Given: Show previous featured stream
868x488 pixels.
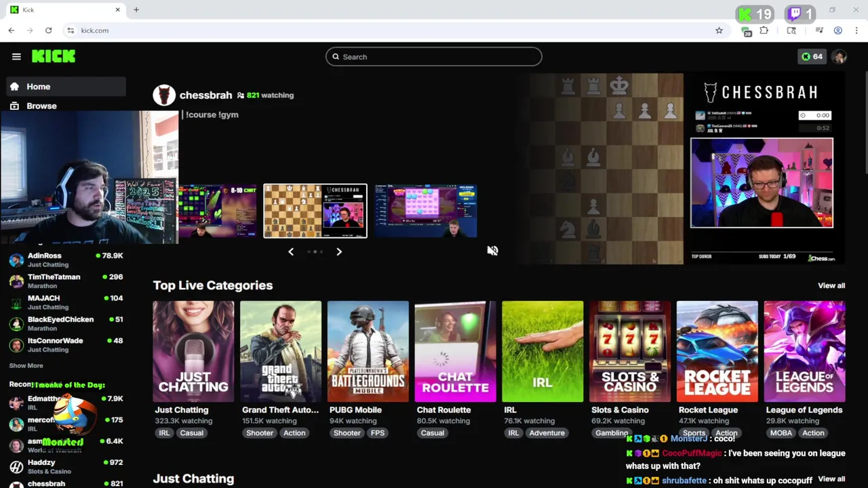Looking at the screenshot, I should point(291,251).
